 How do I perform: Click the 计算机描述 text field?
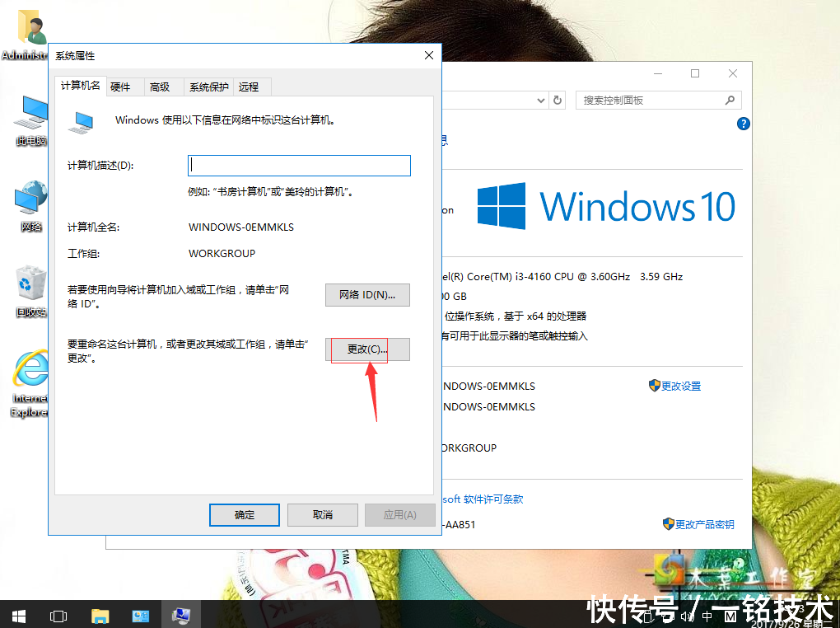click(298, 165)
